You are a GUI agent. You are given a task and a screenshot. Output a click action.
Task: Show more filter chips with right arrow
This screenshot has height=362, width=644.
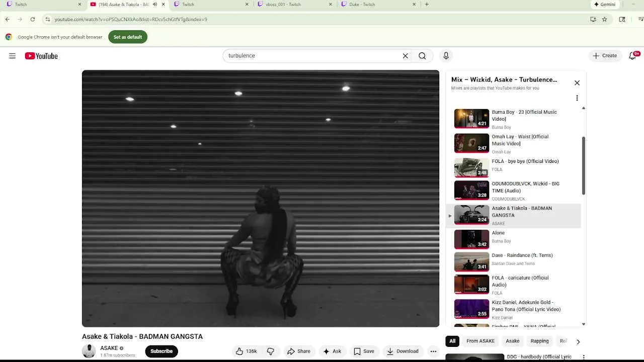[x=578, y=341]
